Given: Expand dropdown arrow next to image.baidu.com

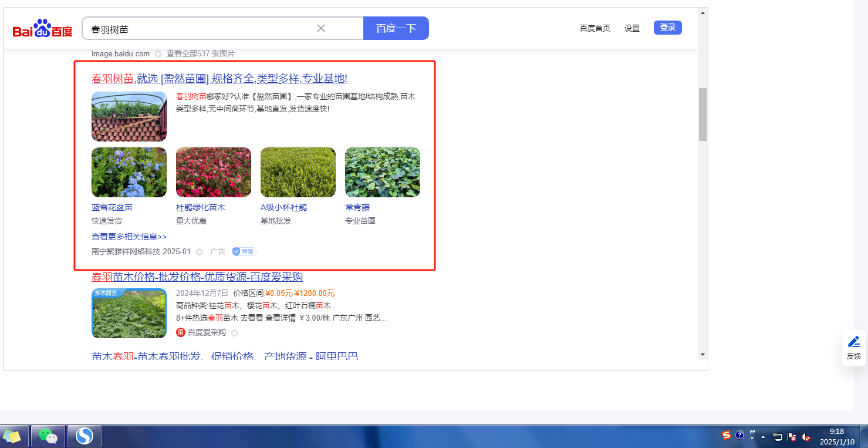Looking at the screenshot, I should tap(158, 54).
